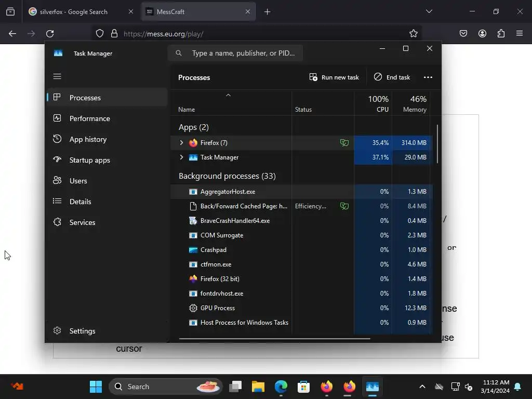Open the Performance page in Task Manager

click(107, 118)
